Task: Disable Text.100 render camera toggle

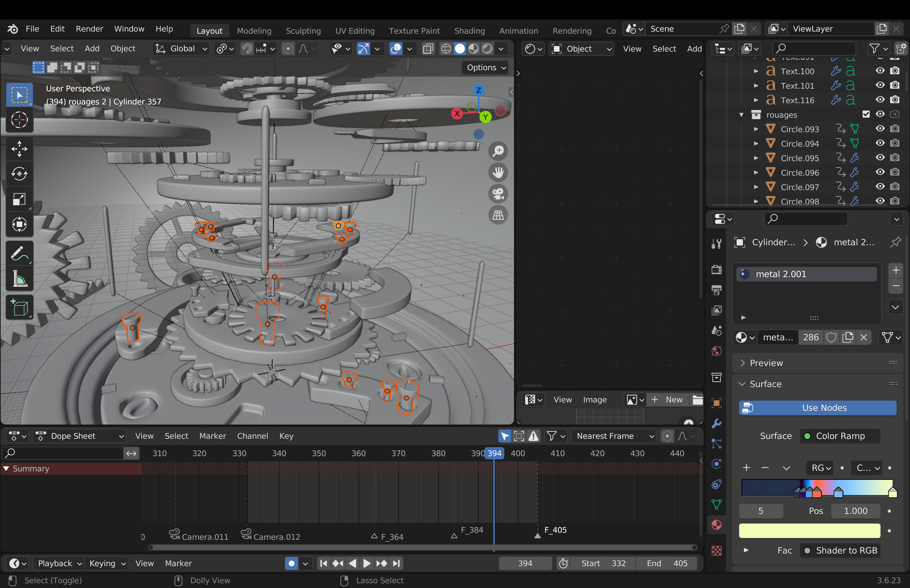Action: pyautogui.click(x=894, y=71)
